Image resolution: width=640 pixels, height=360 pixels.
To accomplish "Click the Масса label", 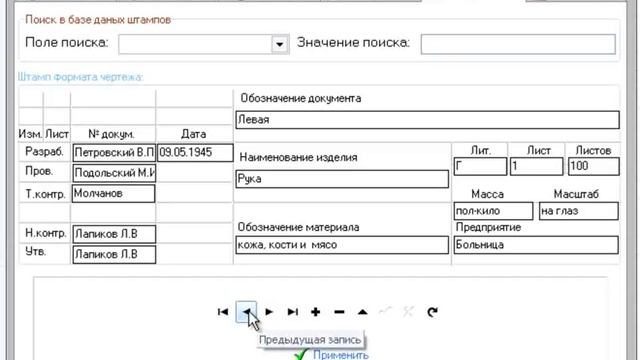I will 487,194.
